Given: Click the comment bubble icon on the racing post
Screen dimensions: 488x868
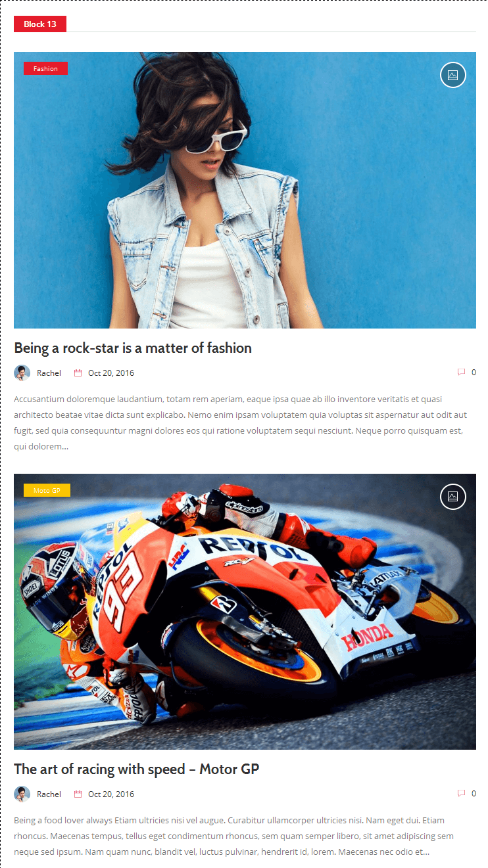Looking at the screenshot, I should 461,794.
